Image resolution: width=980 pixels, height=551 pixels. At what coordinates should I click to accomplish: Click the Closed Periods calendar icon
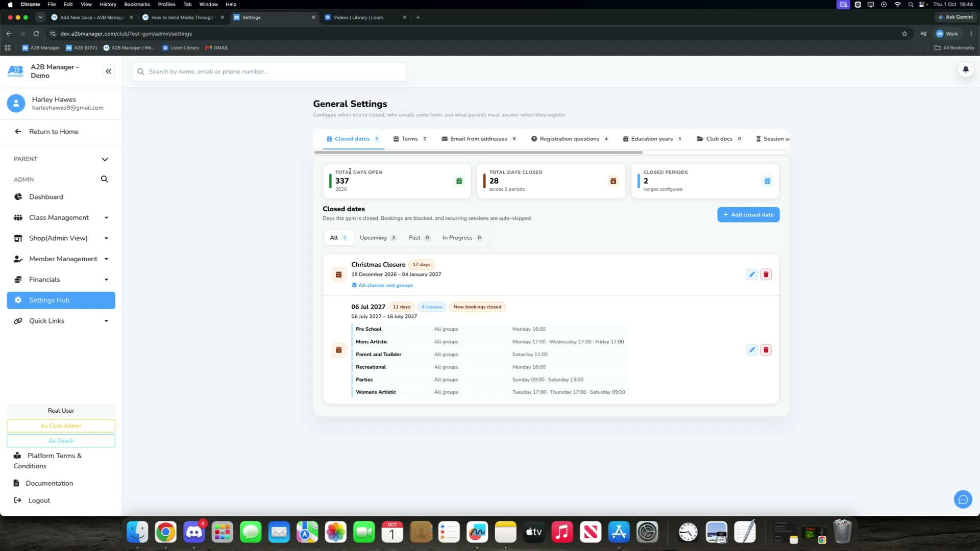(767, 181)
